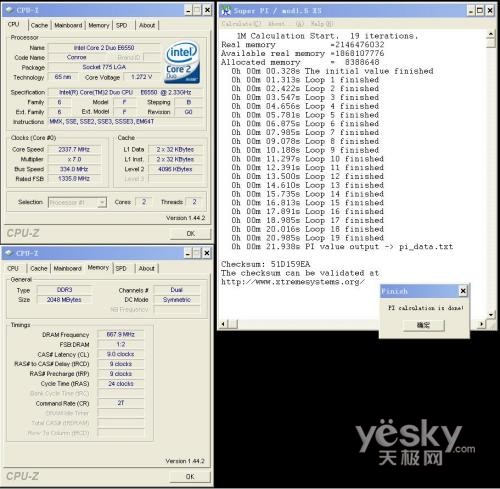Click the CAS# Latency value '9.0 clocks'

[x=121, y=354]
